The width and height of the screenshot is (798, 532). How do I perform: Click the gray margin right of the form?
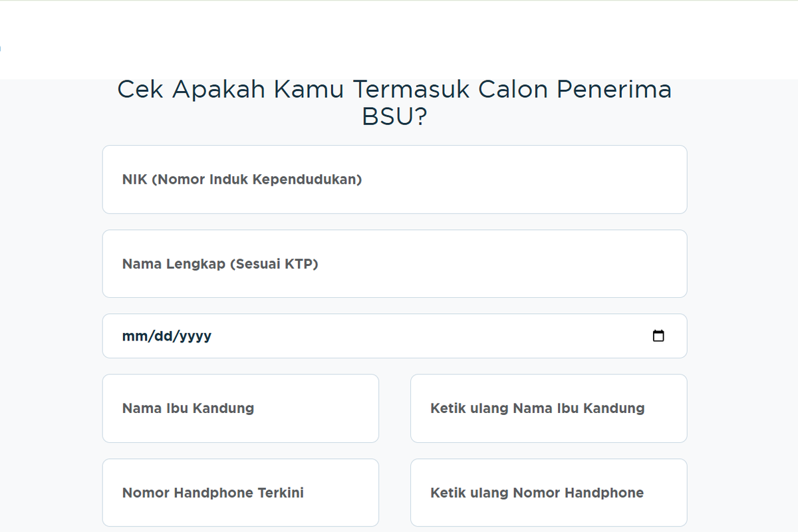click(x=741, y=299)
